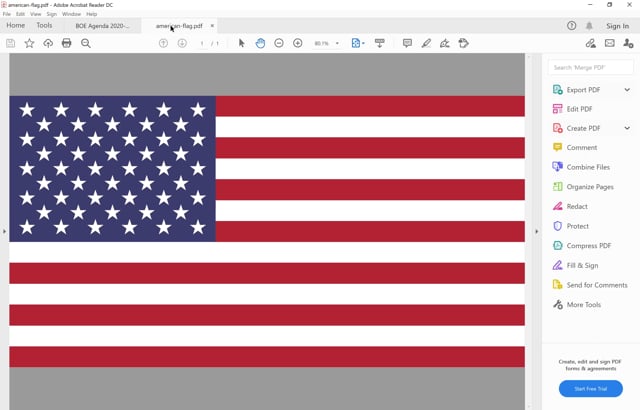
Task: Close the american-flag.pdf tab
Action: [212, 26]
